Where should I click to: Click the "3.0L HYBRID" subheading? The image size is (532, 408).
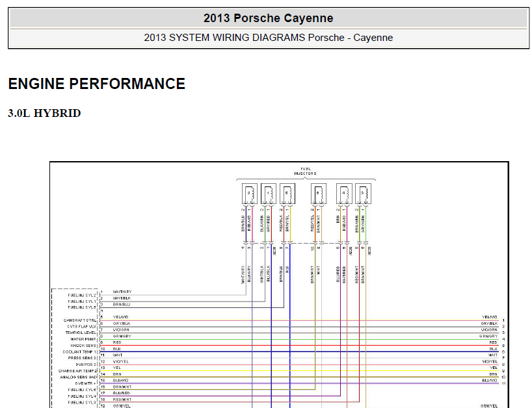click(x=44, y=113)
